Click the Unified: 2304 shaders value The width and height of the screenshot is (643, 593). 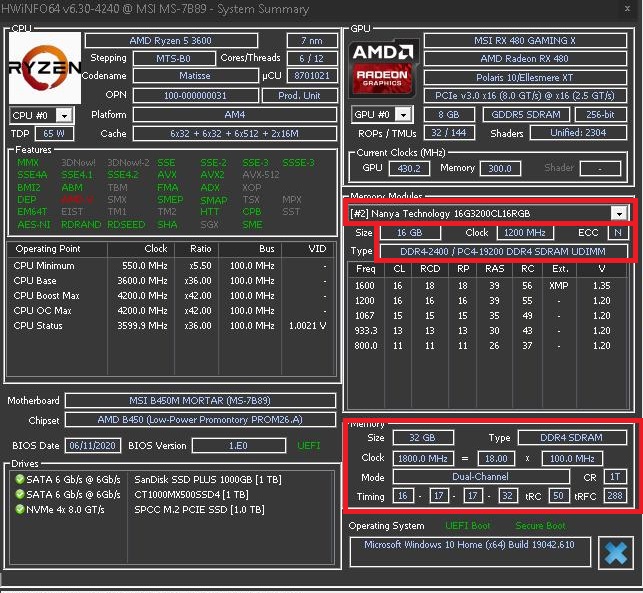[x=578, y=132]
